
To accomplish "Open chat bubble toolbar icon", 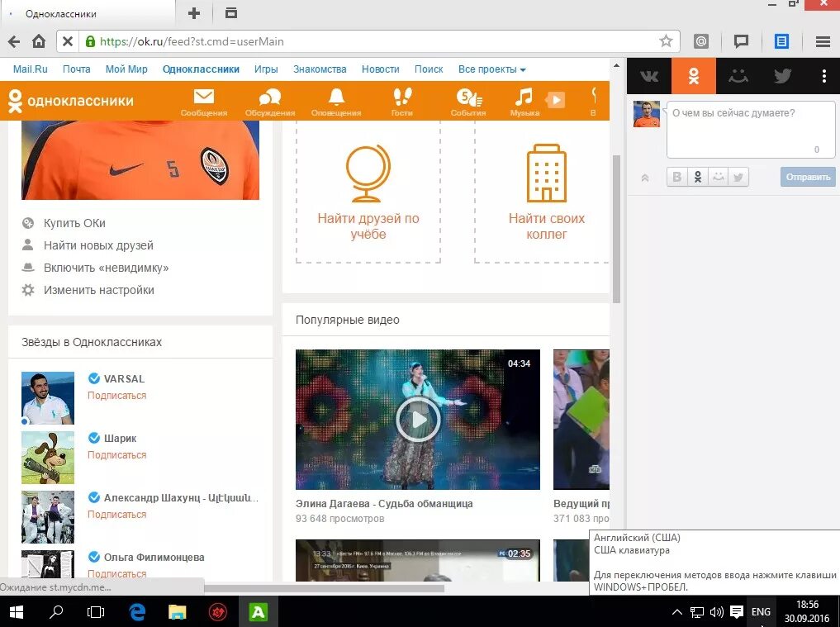I will point(741,41).
